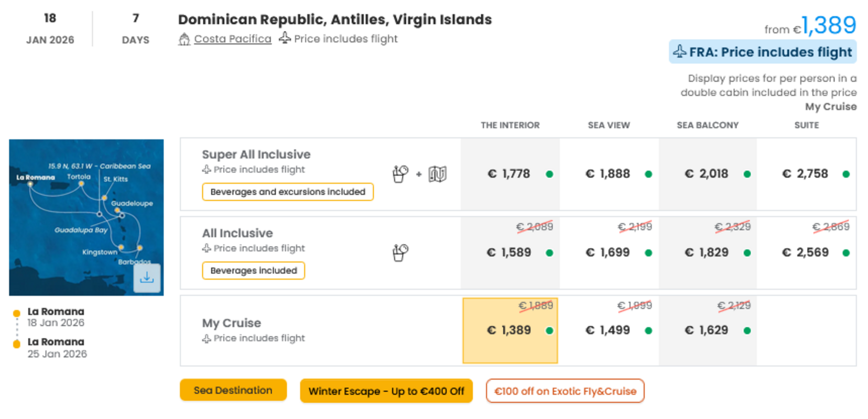Download the itinerary map image
The width and height of the screenshot is (868, 419).
147,278
